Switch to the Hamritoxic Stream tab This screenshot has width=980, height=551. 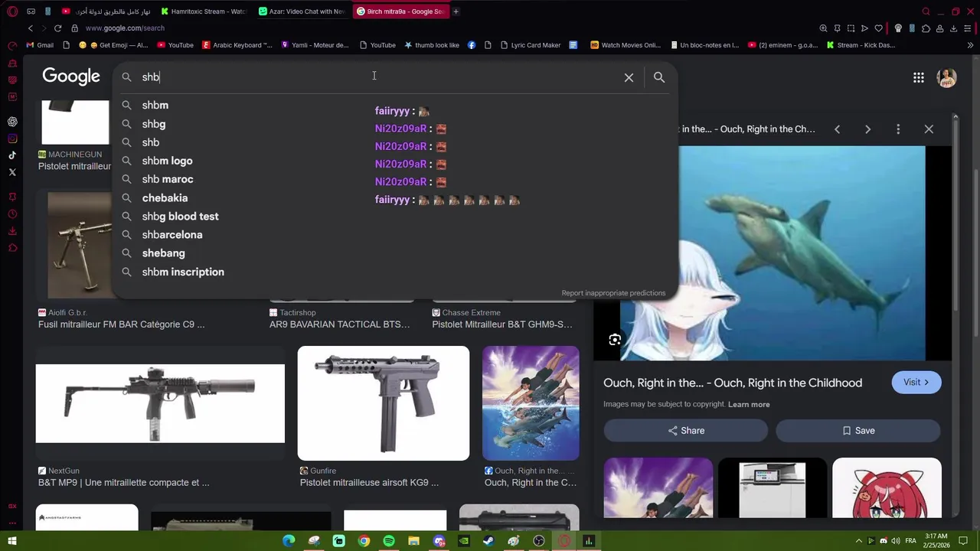(x=203, y=11)
